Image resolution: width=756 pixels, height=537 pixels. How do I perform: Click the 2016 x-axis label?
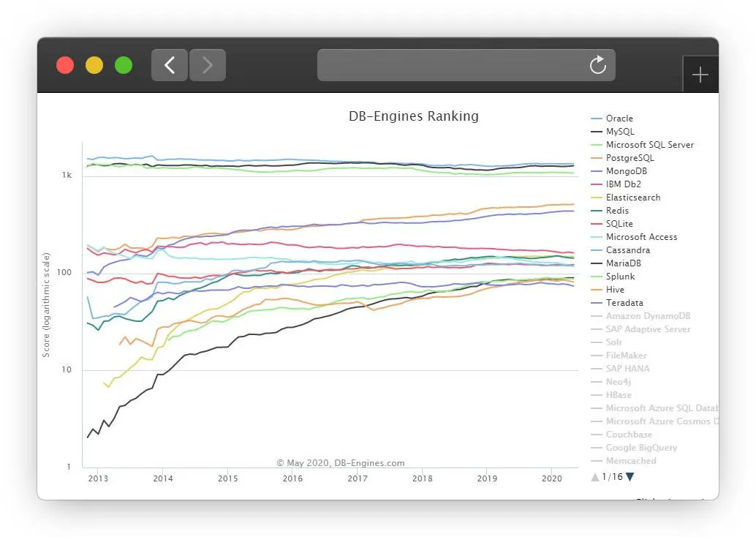292,478
